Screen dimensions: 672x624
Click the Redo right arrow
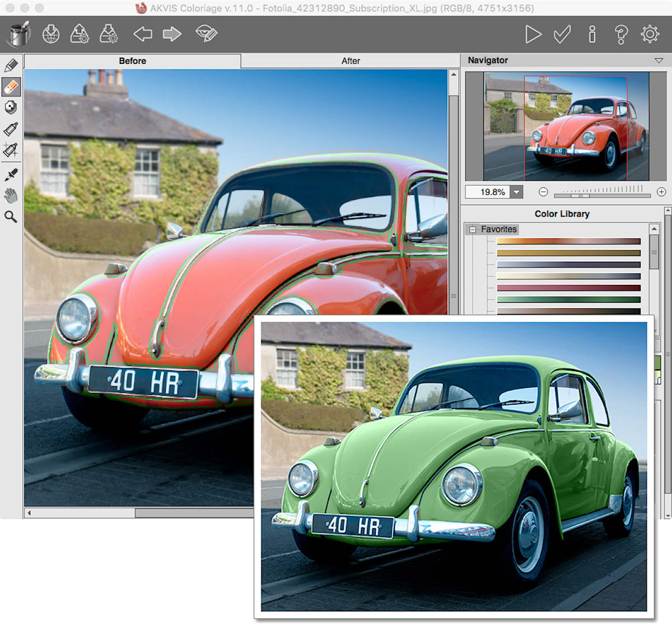[x=172, y=34]
